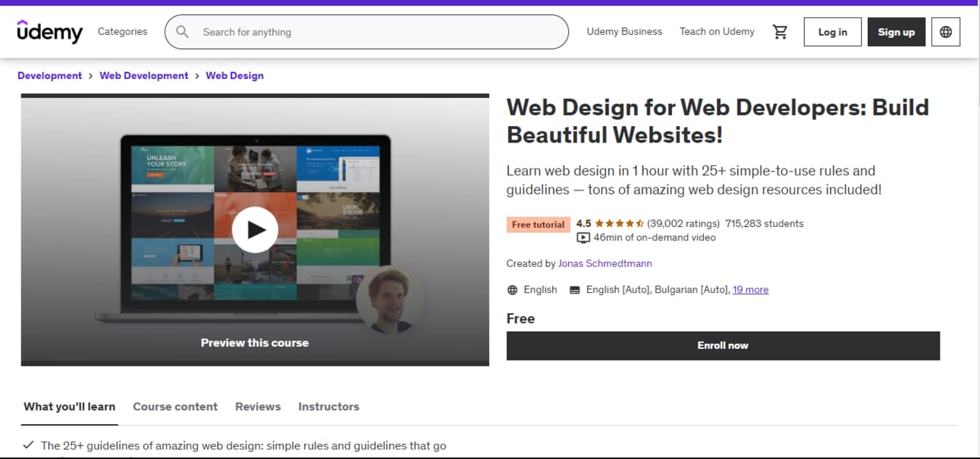
Task: Click the 46min of on-demand video text
Action: pyautogui.click(x=655, y=237)
